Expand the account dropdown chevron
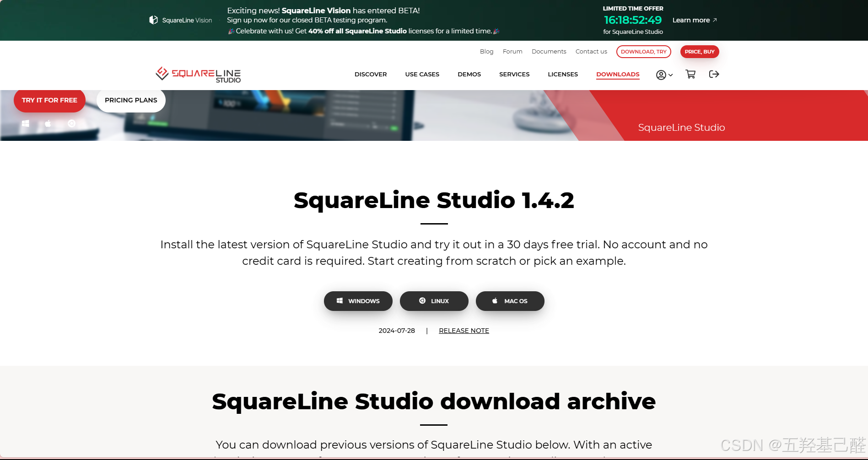Image resolution: width=868 pixels, height=460 pixels. 670,75
